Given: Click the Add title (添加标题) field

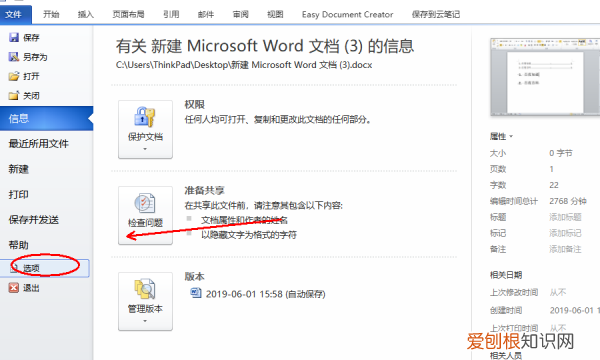Looking at the screenshot, I should click(565, 217).
